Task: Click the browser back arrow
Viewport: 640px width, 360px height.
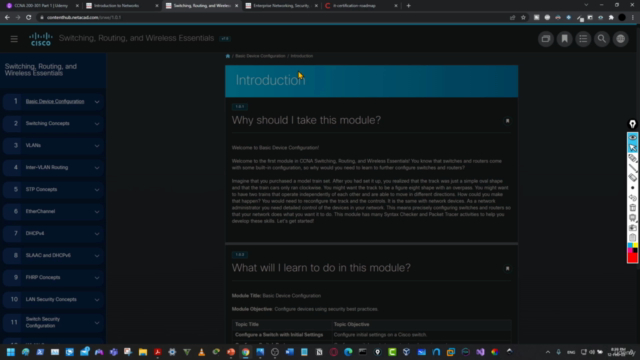Action: click(7, 18)
